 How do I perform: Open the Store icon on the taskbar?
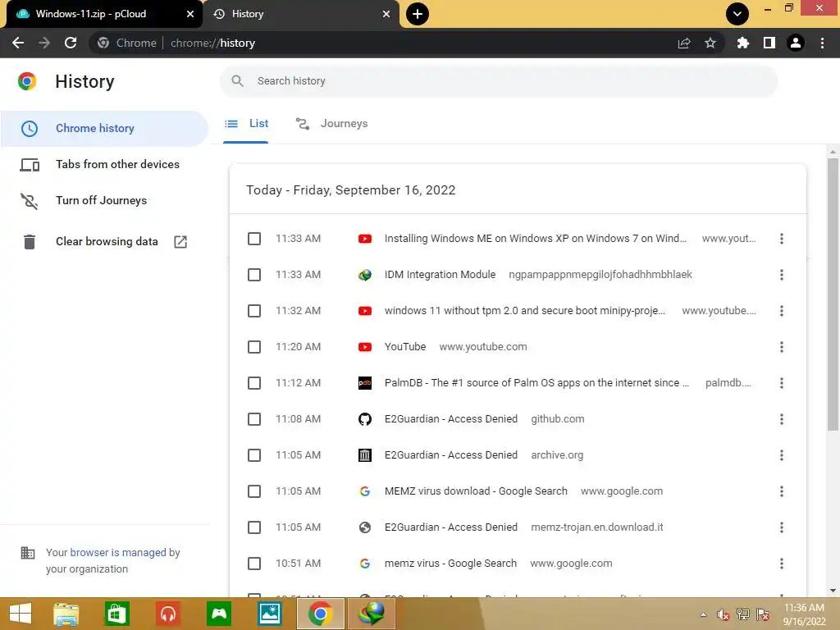(x=116, y=614)
